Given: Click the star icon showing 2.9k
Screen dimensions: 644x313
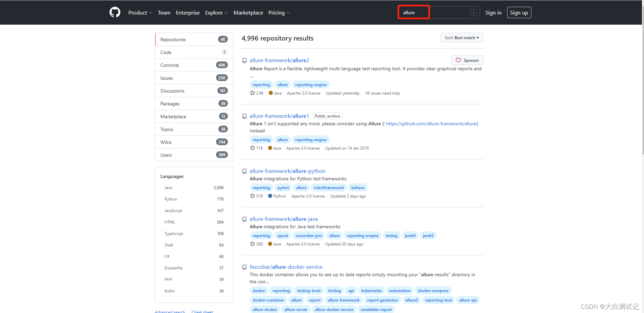Looking at the screenshot, I should (x=253, y=93).
